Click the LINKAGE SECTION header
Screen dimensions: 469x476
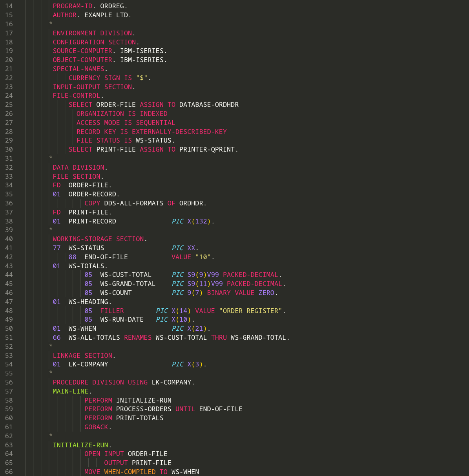coord(82,356)
